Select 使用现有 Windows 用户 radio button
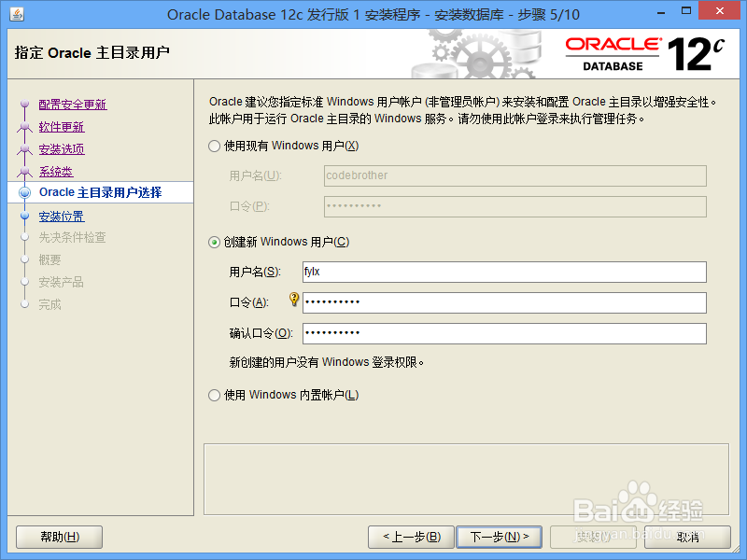 tap(214, 146)
